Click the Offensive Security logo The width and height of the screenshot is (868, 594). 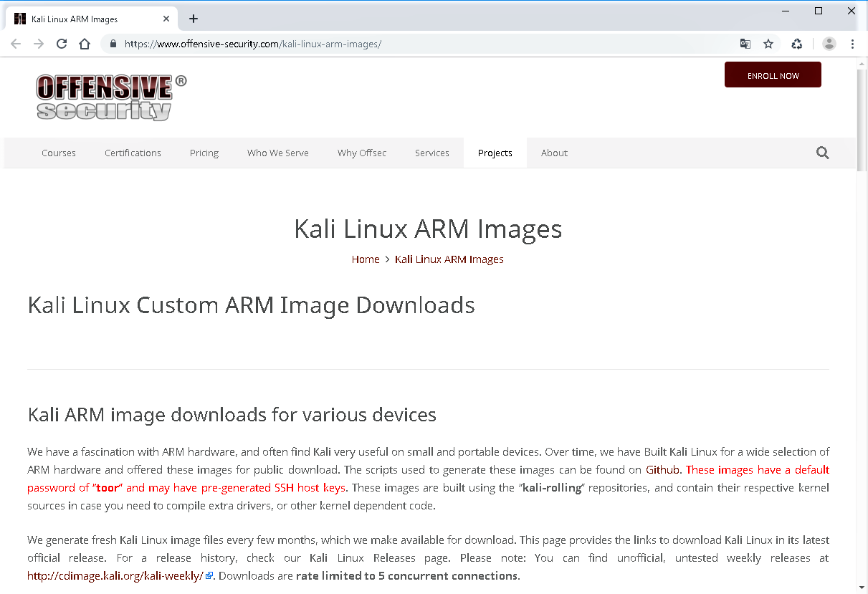coord(111,97)
